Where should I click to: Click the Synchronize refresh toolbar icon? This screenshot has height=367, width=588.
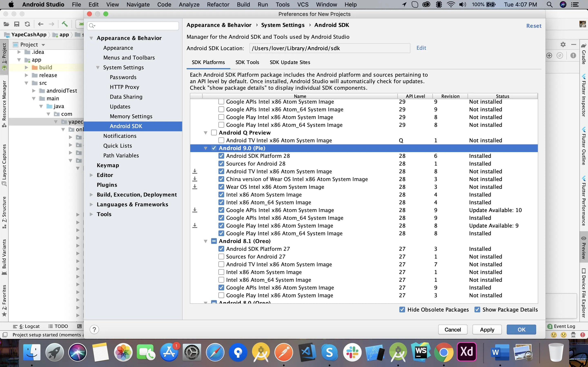(27, 24)
